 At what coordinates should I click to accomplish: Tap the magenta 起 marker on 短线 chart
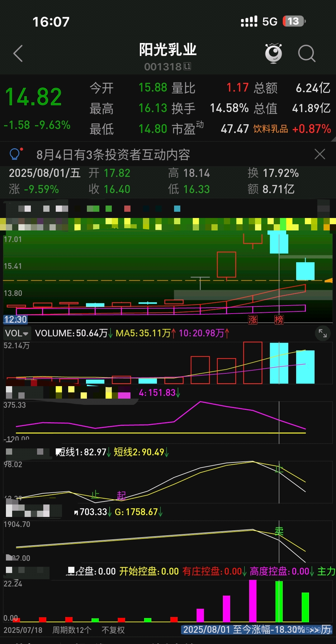pyautogui.click(x=121, y=495)
